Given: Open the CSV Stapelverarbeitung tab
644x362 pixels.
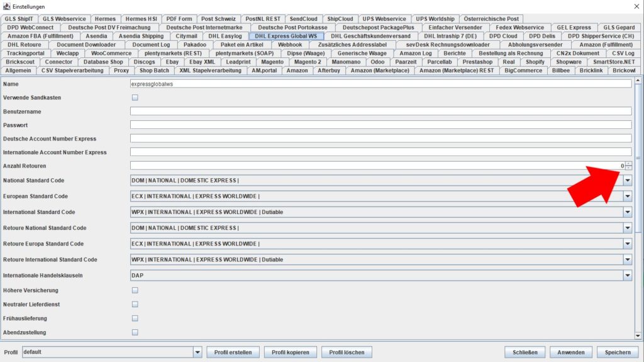Looking at the screenshot, I should (x=72, y=71).
